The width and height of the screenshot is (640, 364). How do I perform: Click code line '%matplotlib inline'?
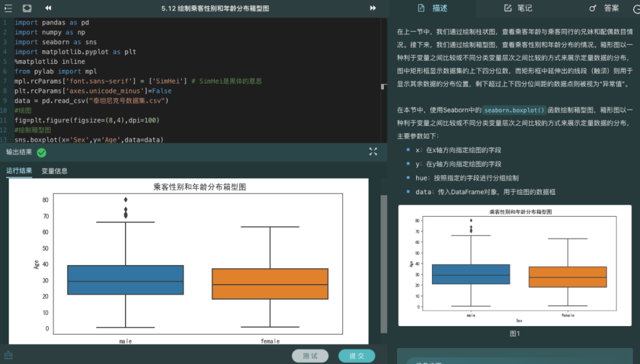pyautogui.click(x=50, y=62)
